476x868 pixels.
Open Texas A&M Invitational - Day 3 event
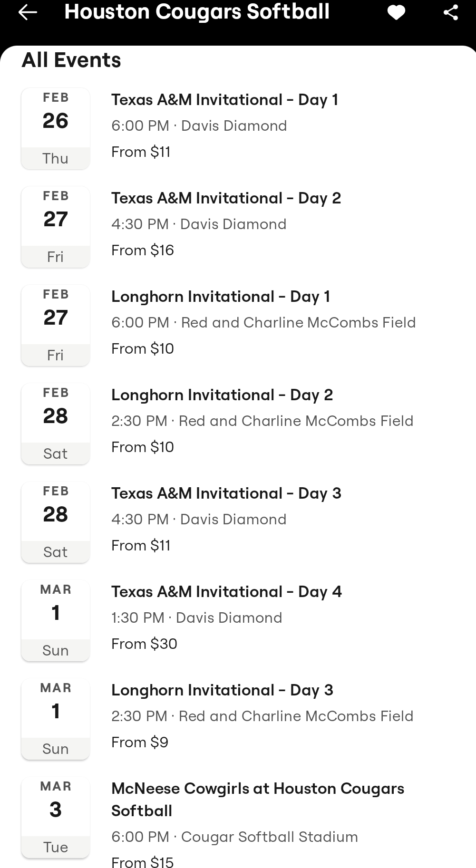(x=226, y=493)
